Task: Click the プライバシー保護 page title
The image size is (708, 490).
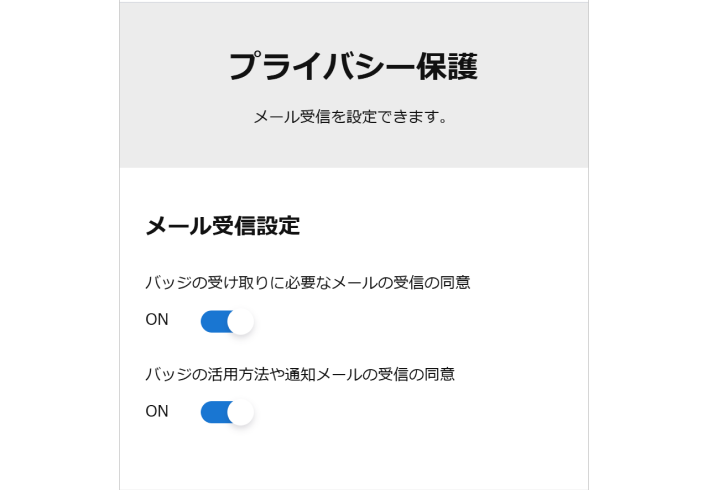Action: (x=353, y=67)
